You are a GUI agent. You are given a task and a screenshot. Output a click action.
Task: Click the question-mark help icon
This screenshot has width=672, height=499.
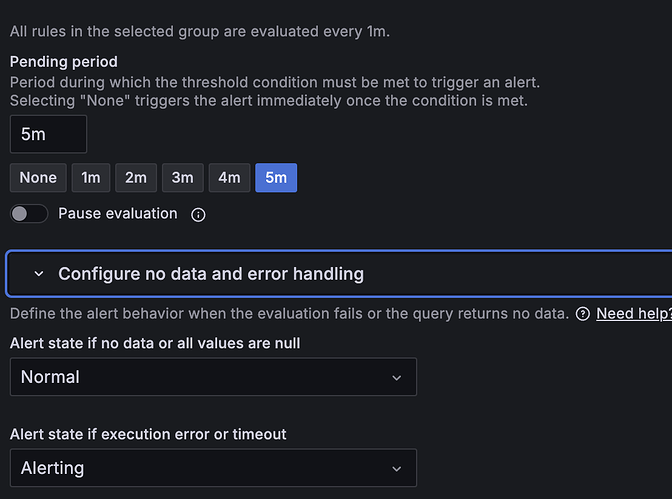tap(582, 314)
